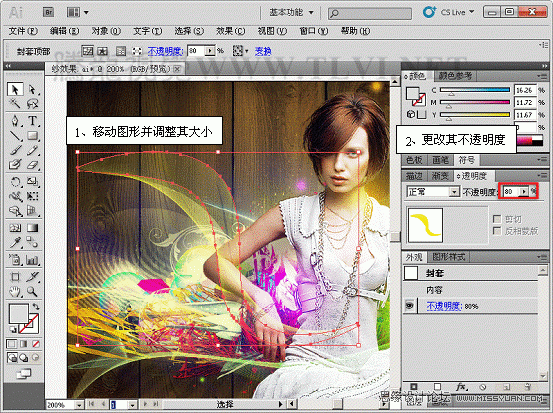Switch to Draw Normal mode
The image size is (553, 413).
pos(12,358)
